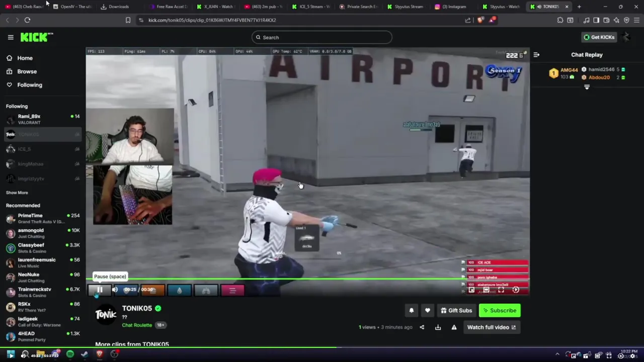Open video player settings icon
Screen dimensions: 644x362
pyautogui.click(x=516, y=290)
